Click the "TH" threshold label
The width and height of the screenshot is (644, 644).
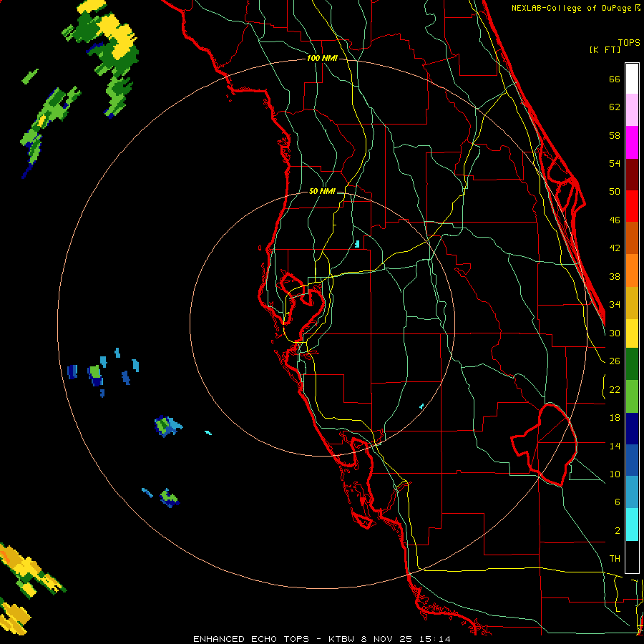tap(615, 559)
